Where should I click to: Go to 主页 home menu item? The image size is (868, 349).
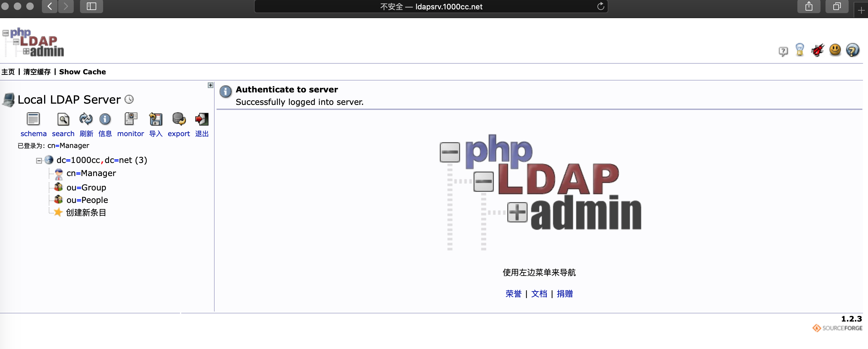click(x=8, y=72)
